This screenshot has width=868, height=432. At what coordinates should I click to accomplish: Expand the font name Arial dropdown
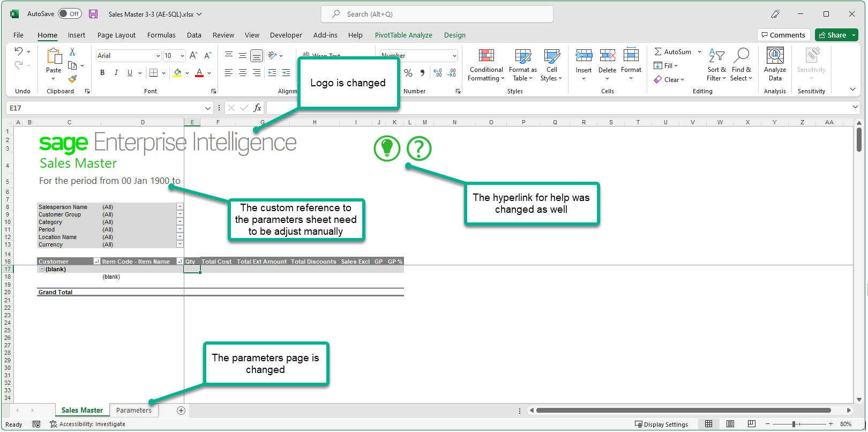(158, 56)
